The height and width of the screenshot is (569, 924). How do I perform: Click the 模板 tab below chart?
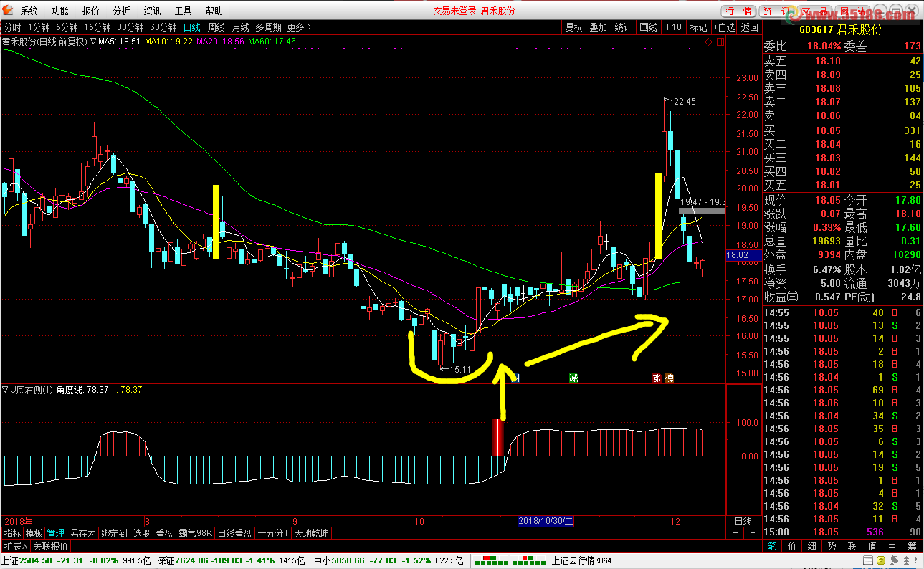(x=34, y=533)
